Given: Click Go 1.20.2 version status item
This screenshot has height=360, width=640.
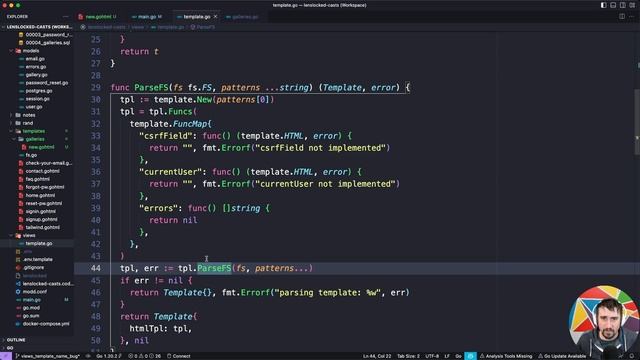Looking at the screenshot, I should [x=108, y=356].
